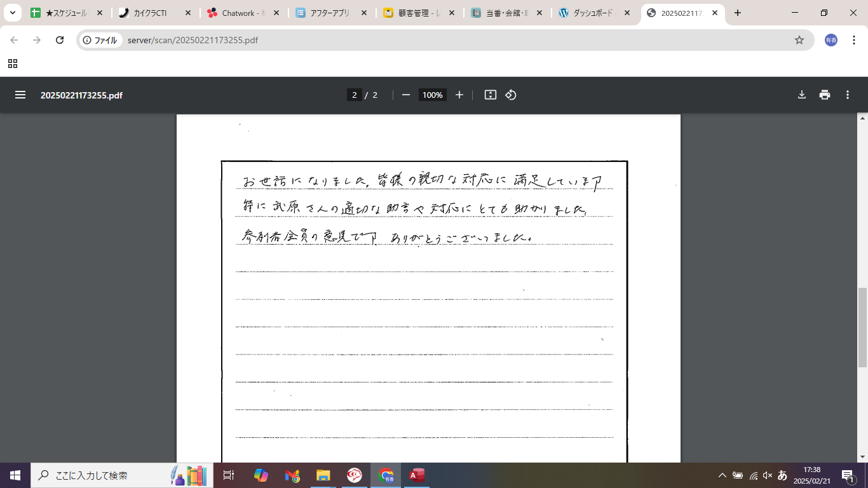Close the Chatwork tab
This screenshot has height=488, width=868.
pos(275,13)
